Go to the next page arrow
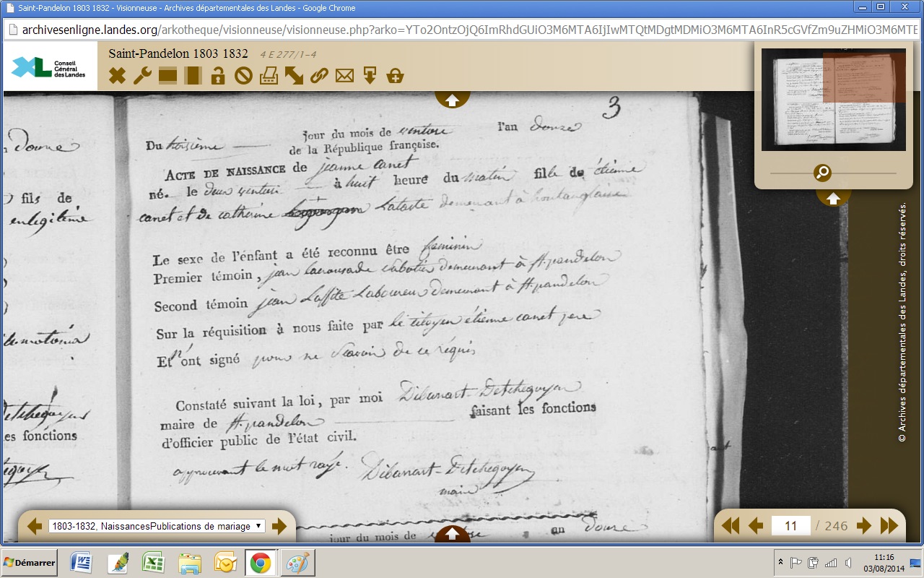 point(863,526)
